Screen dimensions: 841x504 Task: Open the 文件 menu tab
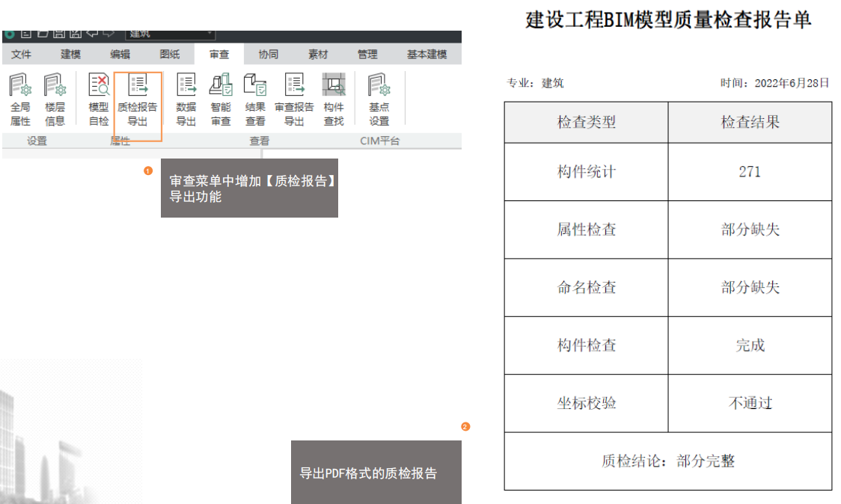click(22, 55)
